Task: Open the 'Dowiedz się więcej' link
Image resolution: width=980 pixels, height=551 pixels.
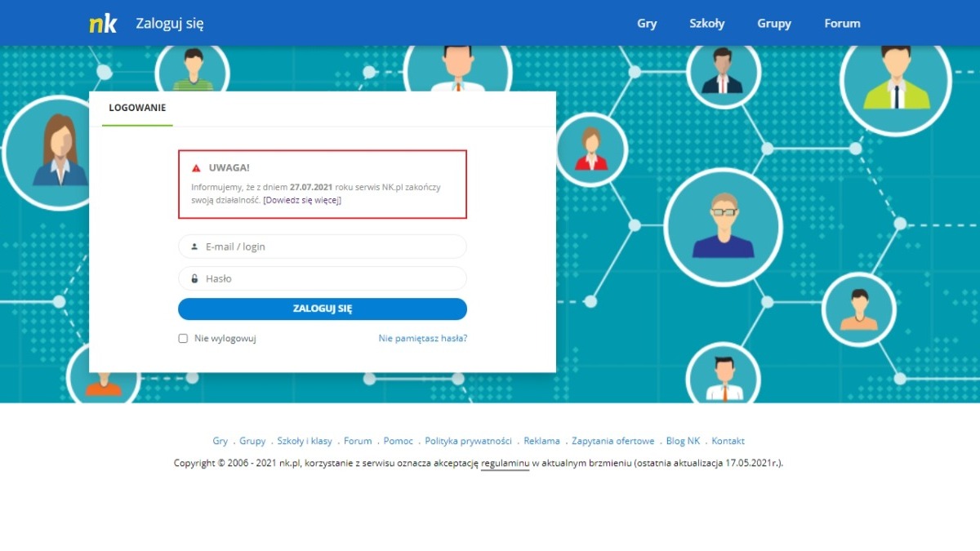Action: coord(302,200)
